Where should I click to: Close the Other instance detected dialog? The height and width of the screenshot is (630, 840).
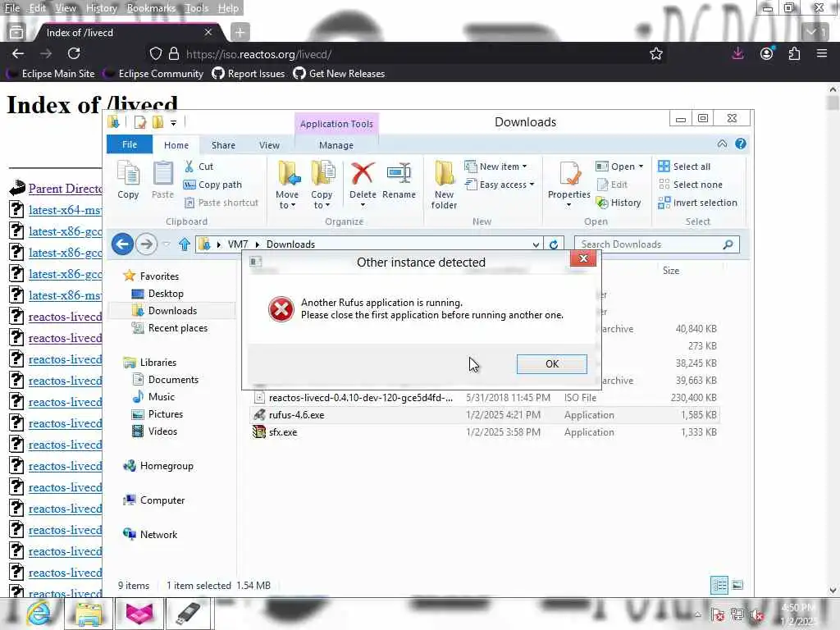coord(583,258)
